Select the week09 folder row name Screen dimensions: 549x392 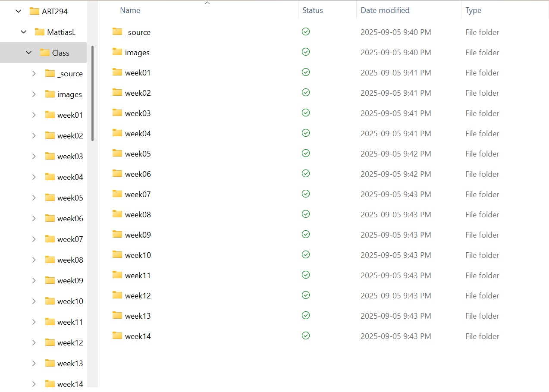tap(138, 235)
